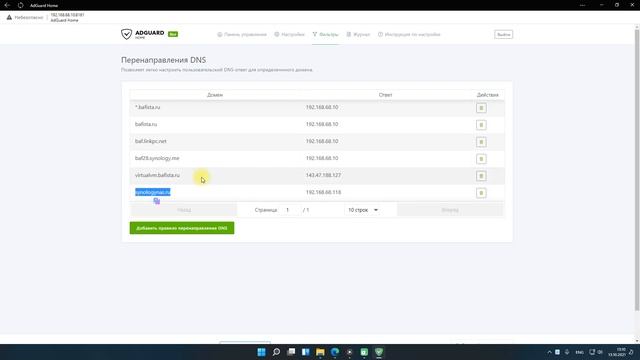Open the Query Log menu item
640x360 pixels.
(x=358, y=35)
